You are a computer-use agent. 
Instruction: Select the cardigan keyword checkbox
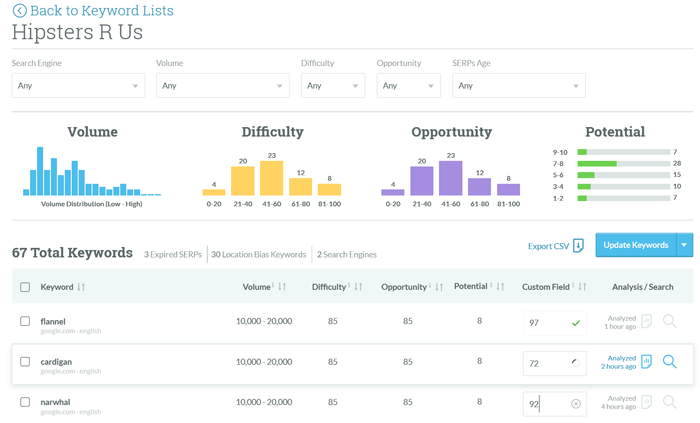click(x=25, y=362)
